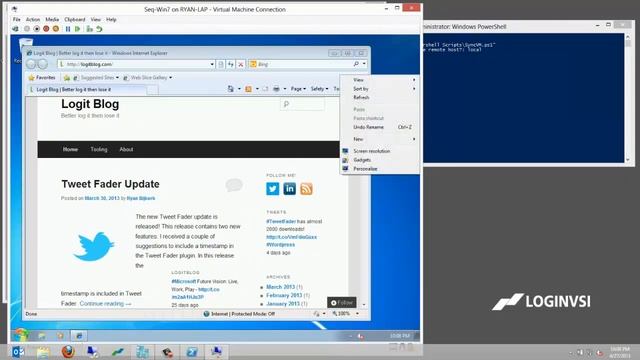
Task: Open the Suggested Sites dropdown
Action: (96, 78)
